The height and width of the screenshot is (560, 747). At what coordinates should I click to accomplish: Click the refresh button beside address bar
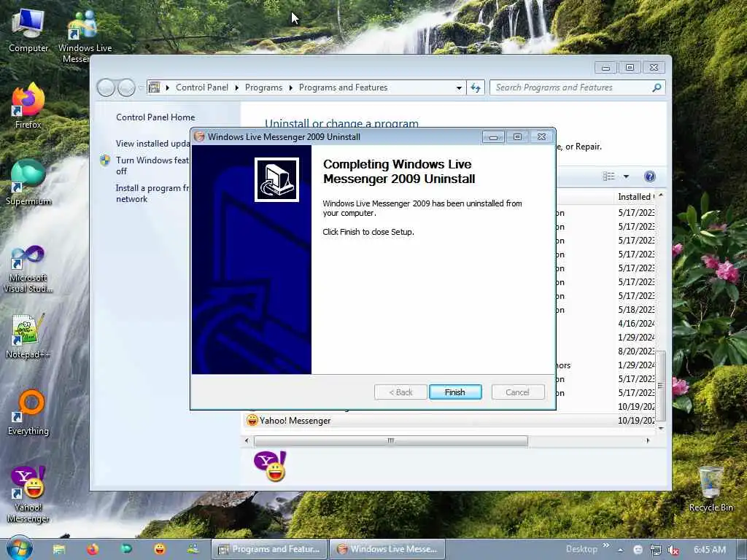pos(476,87)
